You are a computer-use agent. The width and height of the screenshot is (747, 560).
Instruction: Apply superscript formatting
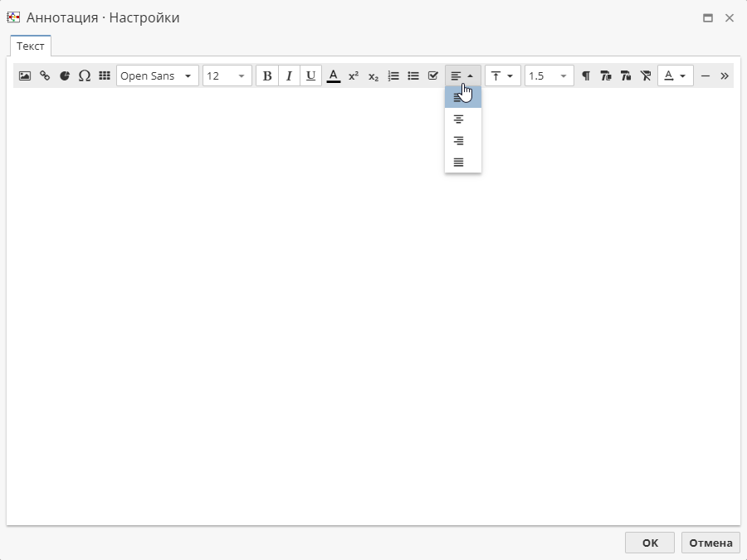pyautogui.click(x=354, y=75)
